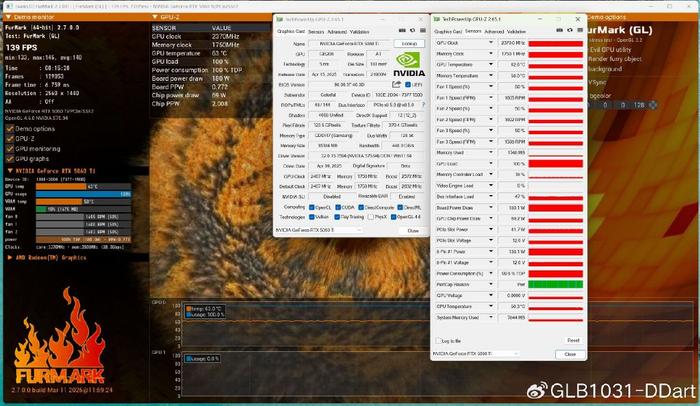Switch to Advanced tab in left GPU-Z window
Screen dimensions: 700x406
click(x=337, y=32)
